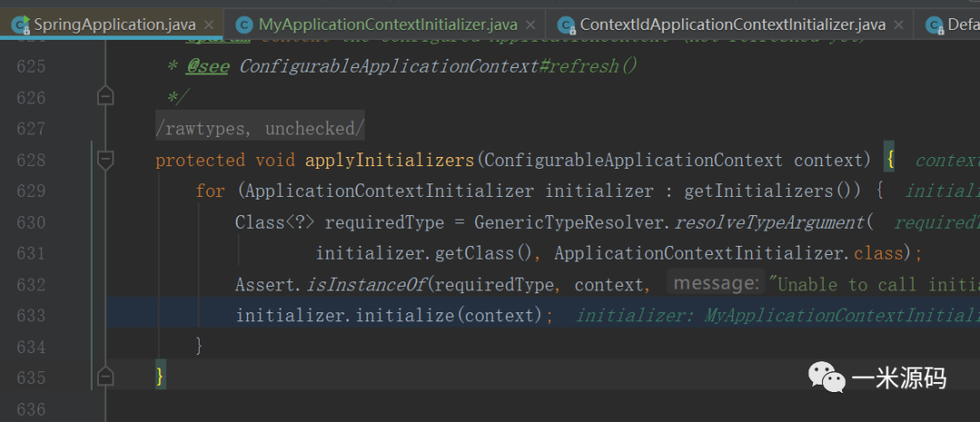Click the class icon on the MyApplicationContextInitializer.java tab
The image size is (980, 422).
click(244, 25)
